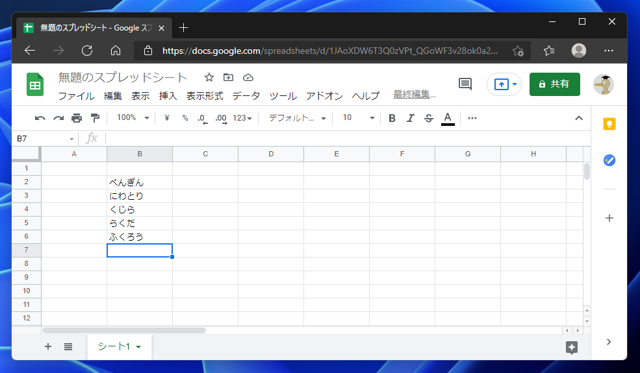The image size is (640, 373).
Task: Show all sheets list
Action: 68,346
